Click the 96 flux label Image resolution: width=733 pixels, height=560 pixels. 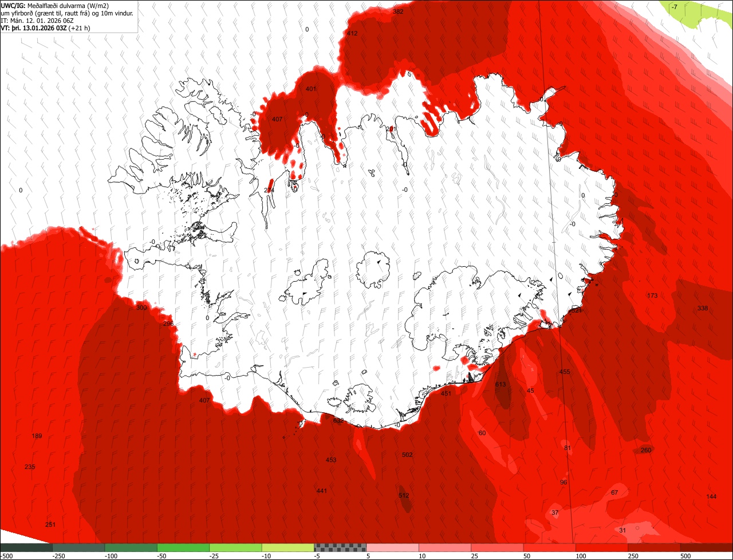tap(563, 482)
